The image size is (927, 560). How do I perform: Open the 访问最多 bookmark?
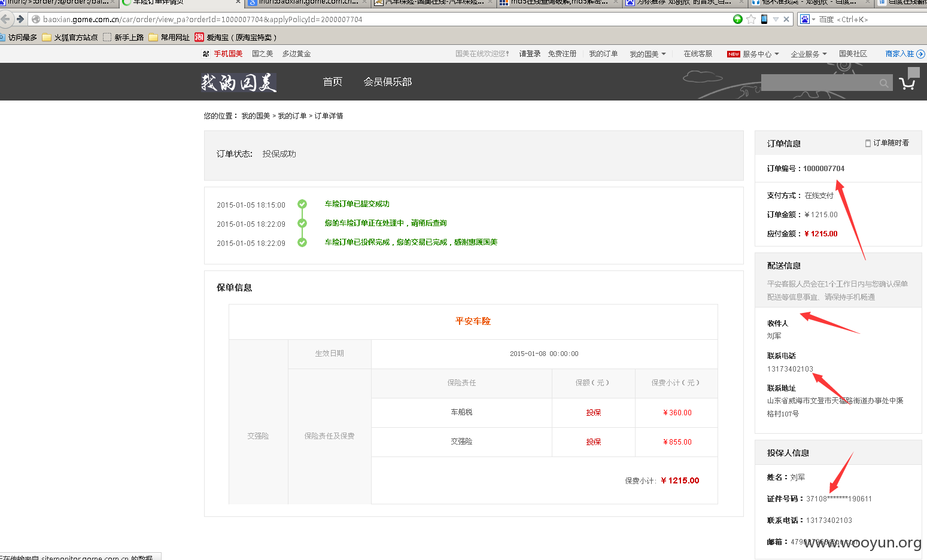point(19,37)
